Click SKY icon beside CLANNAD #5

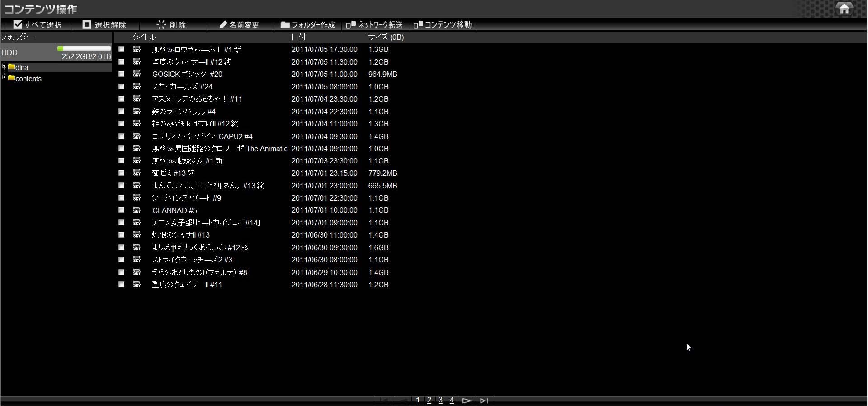(x=137, y=210)
